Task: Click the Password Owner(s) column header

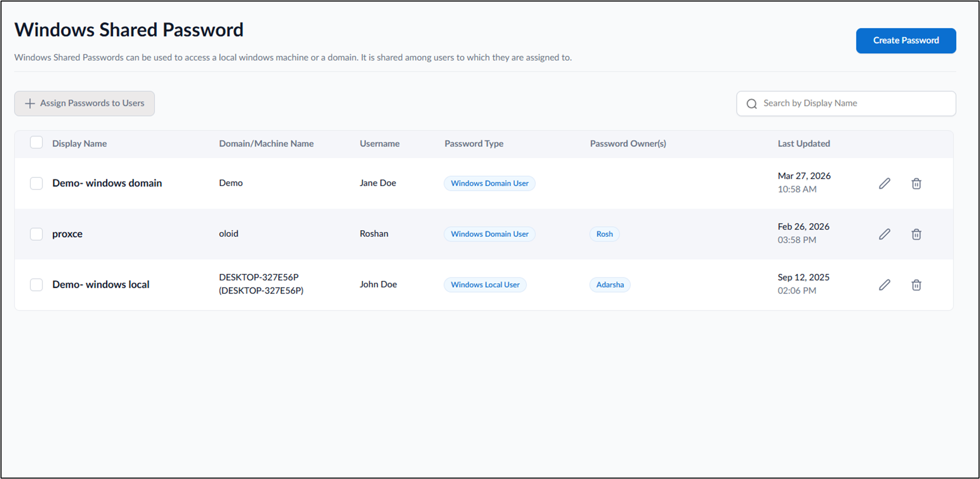Action: click(628, 143)
